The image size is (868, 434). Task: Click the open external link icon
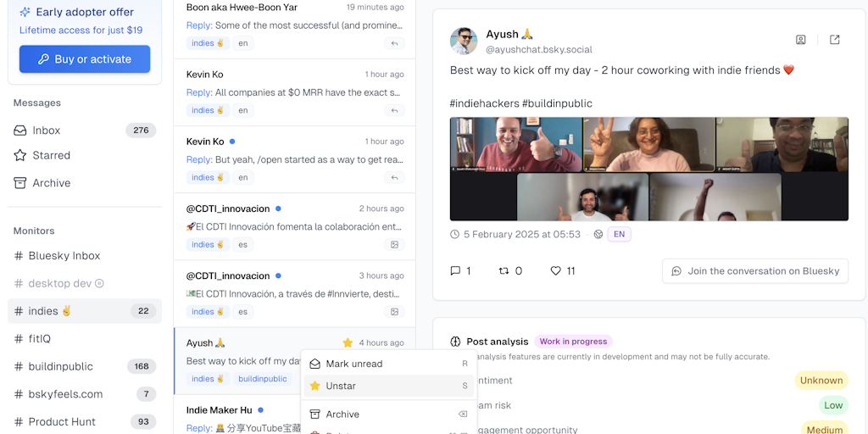pos(835,40)
